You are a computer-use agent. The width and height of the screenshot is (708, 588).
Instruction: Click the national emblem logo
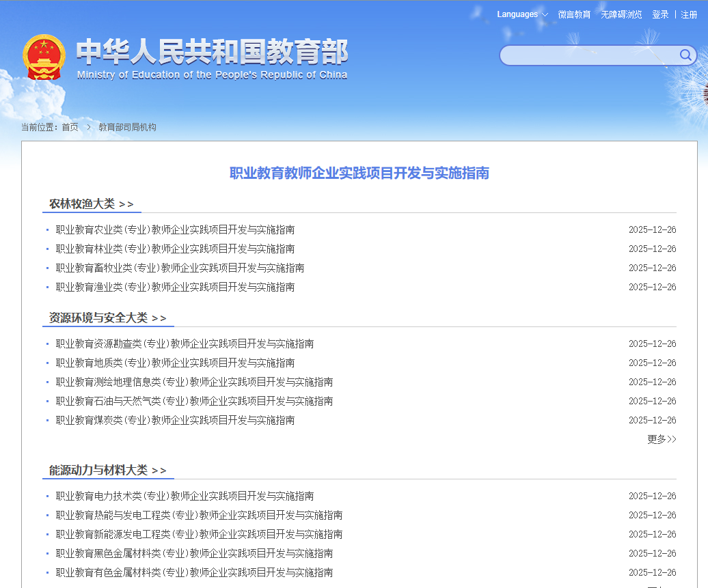click(x=44, y=57)
